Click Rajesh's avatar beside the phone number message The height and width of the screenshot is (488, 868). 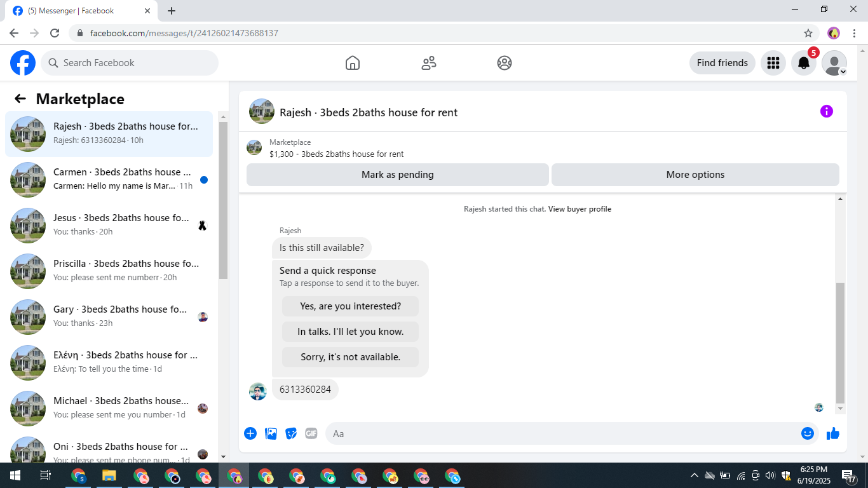[257, 391]
